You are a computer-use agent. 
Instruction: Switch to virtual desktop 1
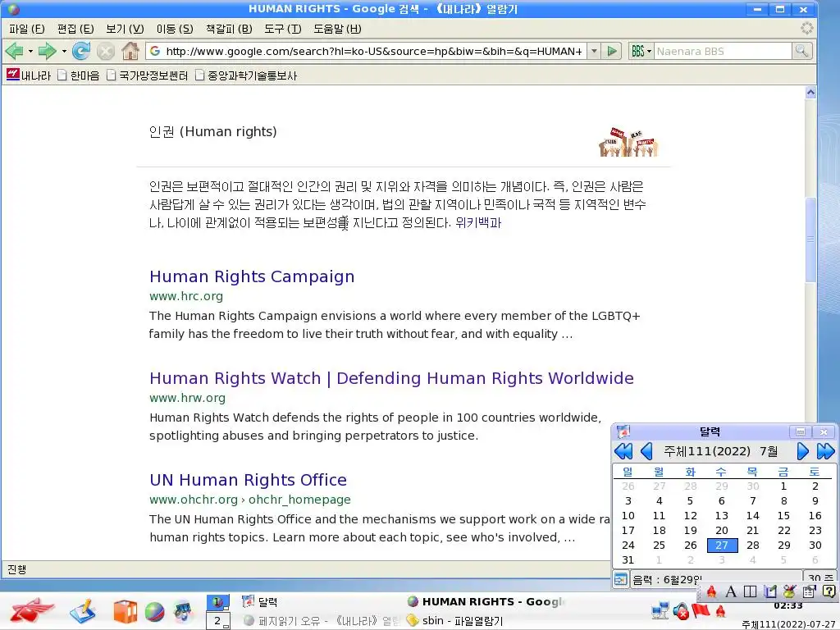[218, 602]
